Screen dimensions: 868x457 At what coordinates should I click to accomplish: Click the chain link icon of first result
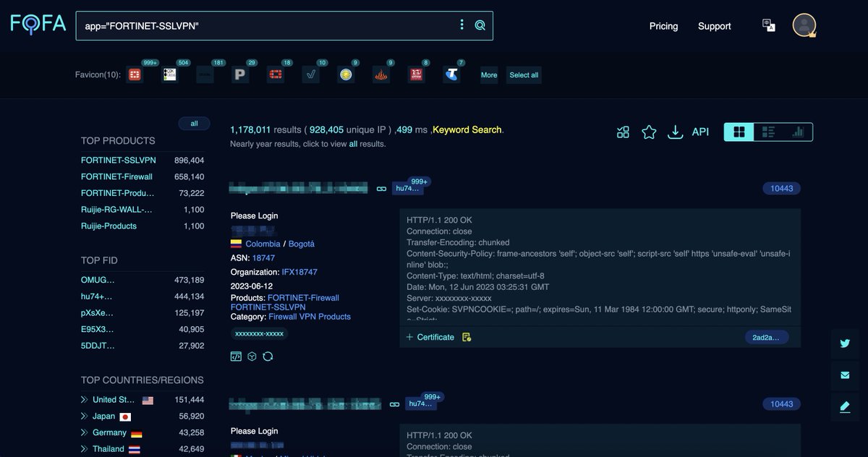click(381, 189)
